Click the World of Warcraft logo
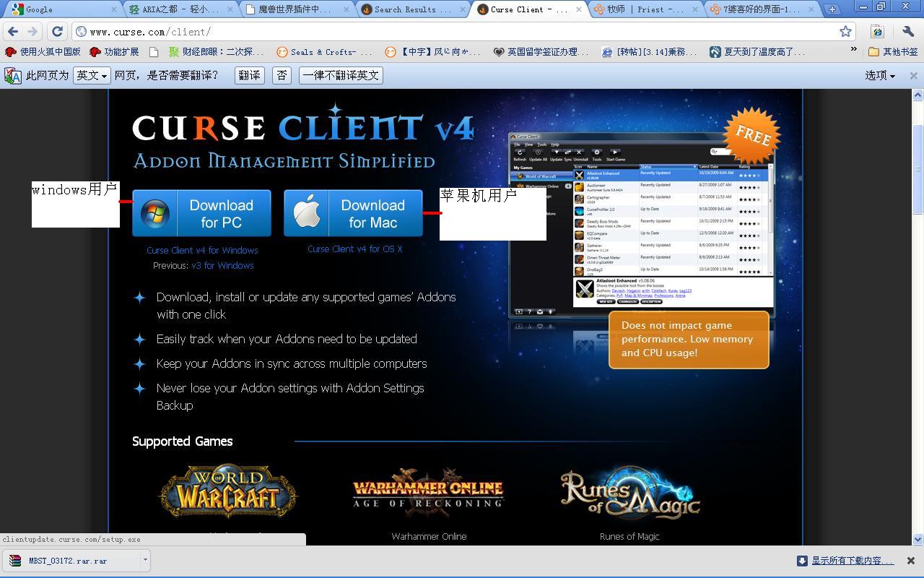The image size is (924, 578). point(227,493)
